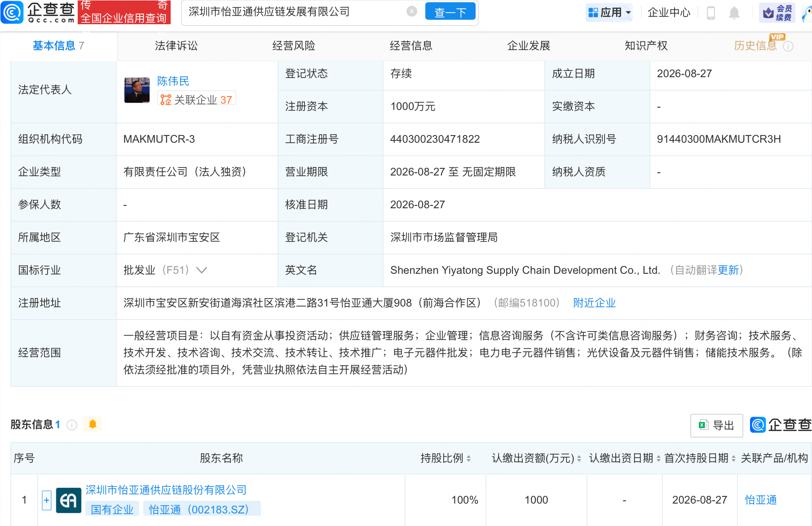Viewport: 812px width, 526px height.
Task: Export shareholder info with 导出 button
Action: 716,425
